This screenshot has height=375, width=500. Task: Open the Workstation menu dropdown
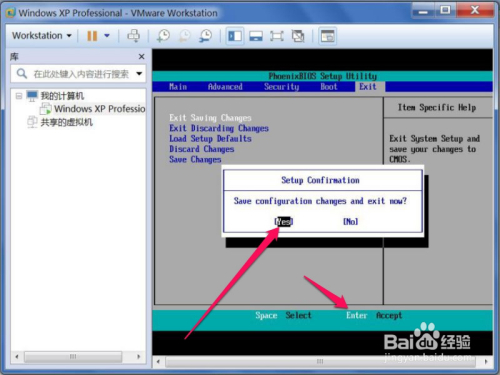pyautogui.click(x=42, y=35)
